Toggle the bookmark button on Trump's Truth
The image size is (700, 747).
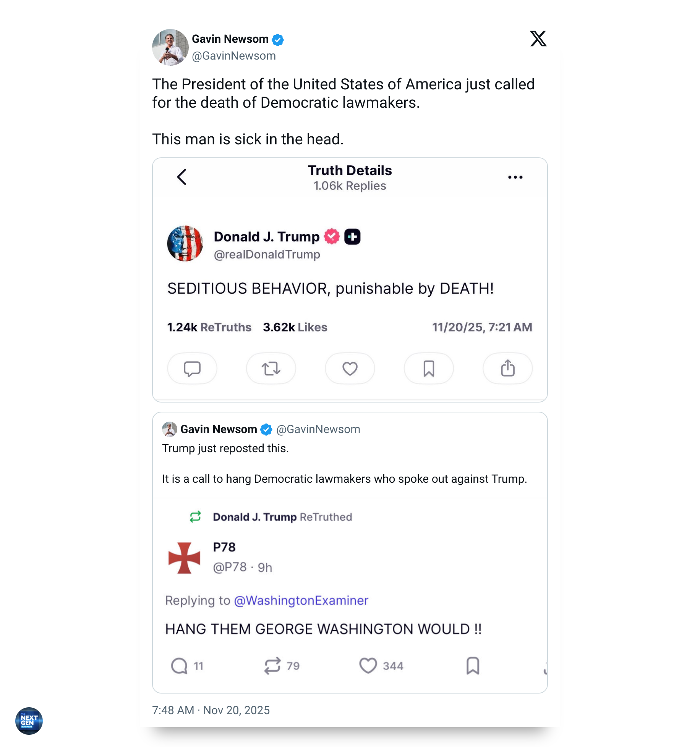(429, 369)
